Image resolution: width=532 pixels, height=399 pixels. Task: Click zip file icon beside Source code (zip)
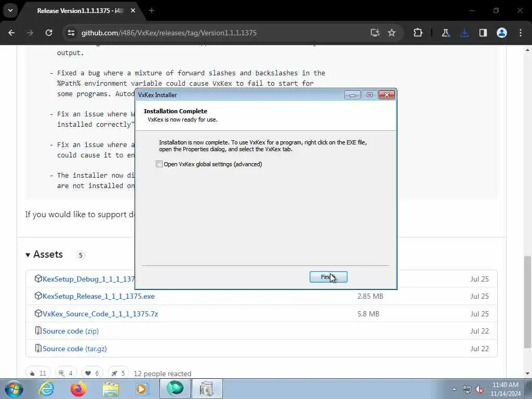pos(38,331)
